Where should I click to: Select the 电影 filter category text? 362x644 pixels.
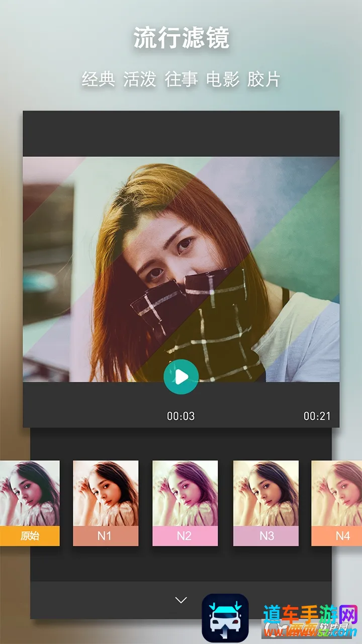pyautogui.click(x=222, y=79)
